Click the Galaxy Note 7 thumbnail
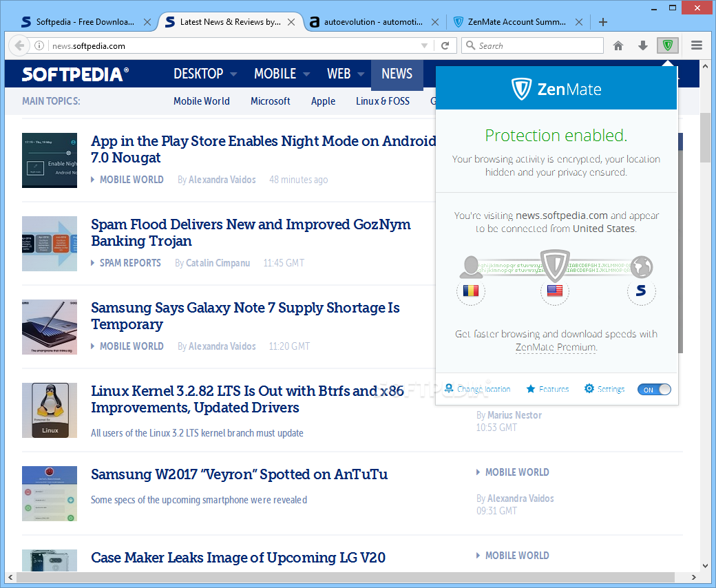Viewport: 716px width, 588px height. [x=50, y=327]
